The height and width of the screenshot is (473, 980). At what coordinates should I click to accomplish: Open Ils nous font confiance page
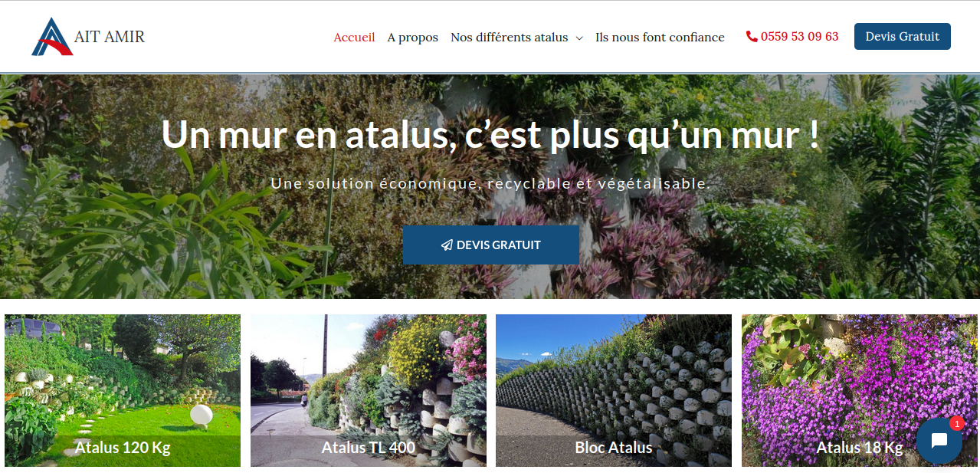tap(660, 37)
